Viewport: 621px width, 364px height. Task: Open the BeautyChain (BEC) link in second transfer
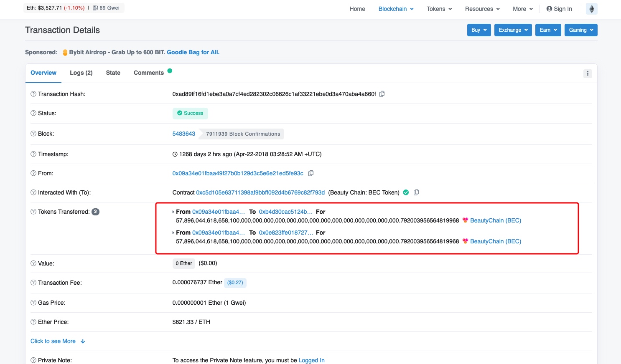tap(496, 241)
